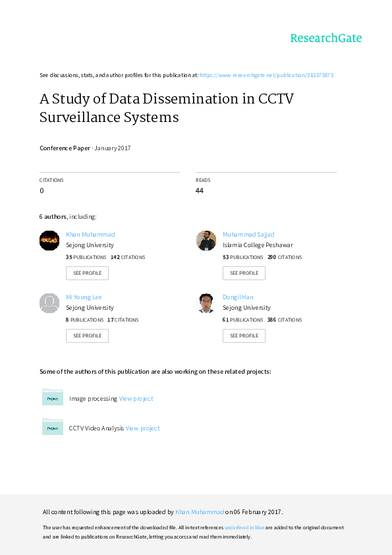Viewport: 392px width, 555px height.
Task: Open the Muhammad Sajjad author name link
Action: [x=248, y=234]
